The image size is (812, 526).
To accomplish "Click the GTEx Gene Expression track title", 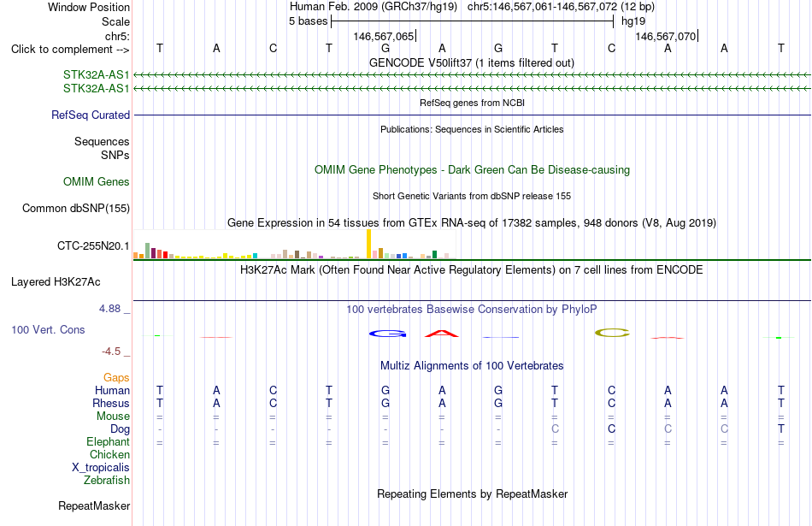I will tap(472, 223).
